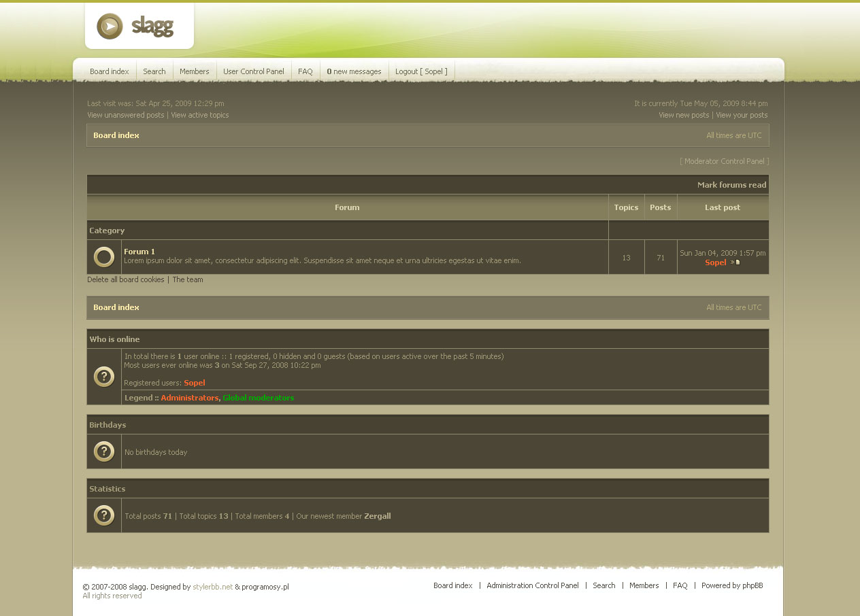Open footer Board index link
860x616 pixels.
pos(453,585)
